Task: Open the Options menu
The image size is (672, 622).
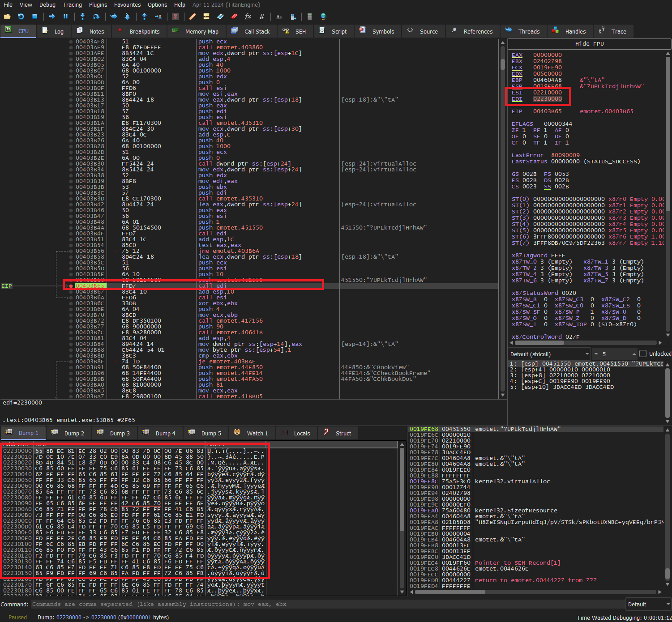Action: point(157,4)
